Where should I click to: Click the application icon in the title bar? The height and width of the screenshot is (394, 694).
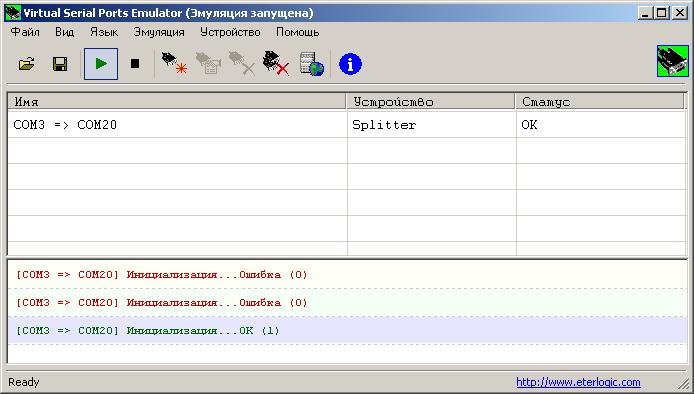[13, 13]
